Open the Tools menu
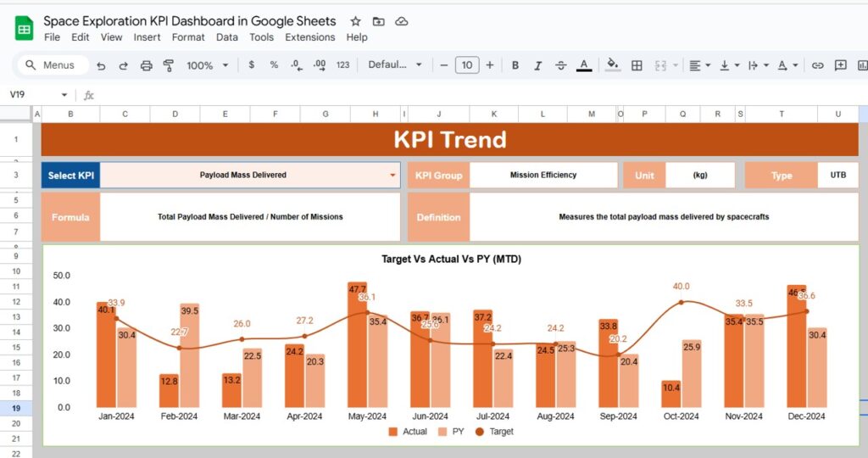The image size is (868, 458). tap(261, 37)
